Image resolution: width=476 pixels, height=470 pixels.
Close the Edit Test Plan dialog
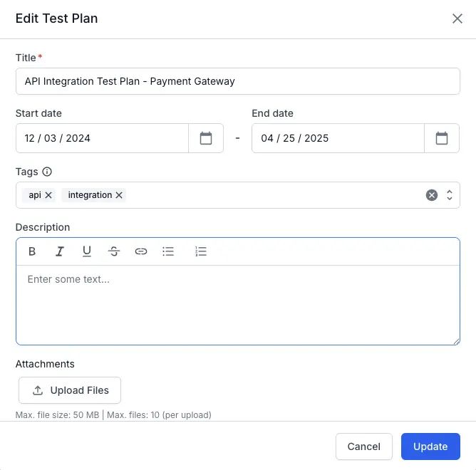(457, 19)
